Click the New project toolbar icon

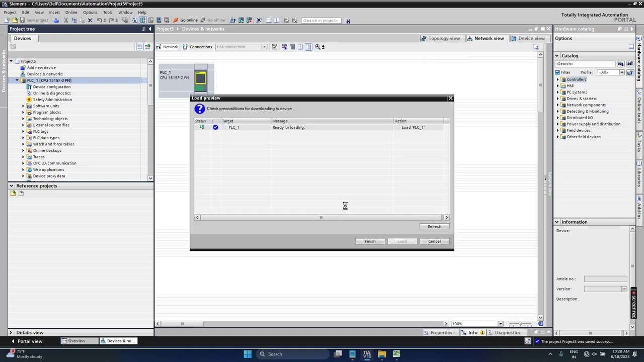[x=7, y=20]
